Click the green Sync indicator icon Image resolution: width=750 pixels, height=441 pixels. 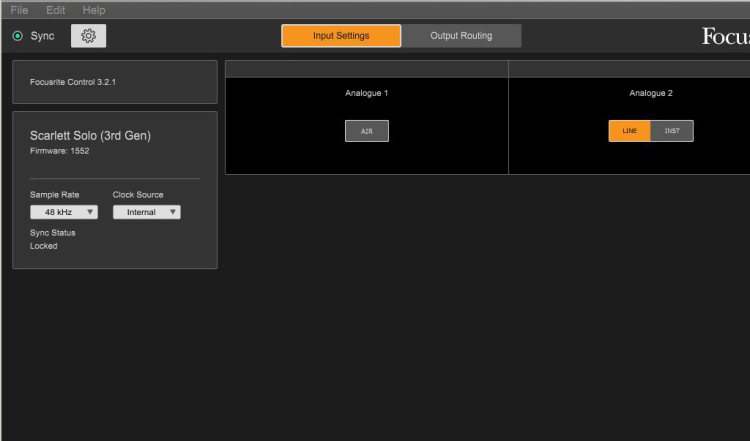click(17, 36)
